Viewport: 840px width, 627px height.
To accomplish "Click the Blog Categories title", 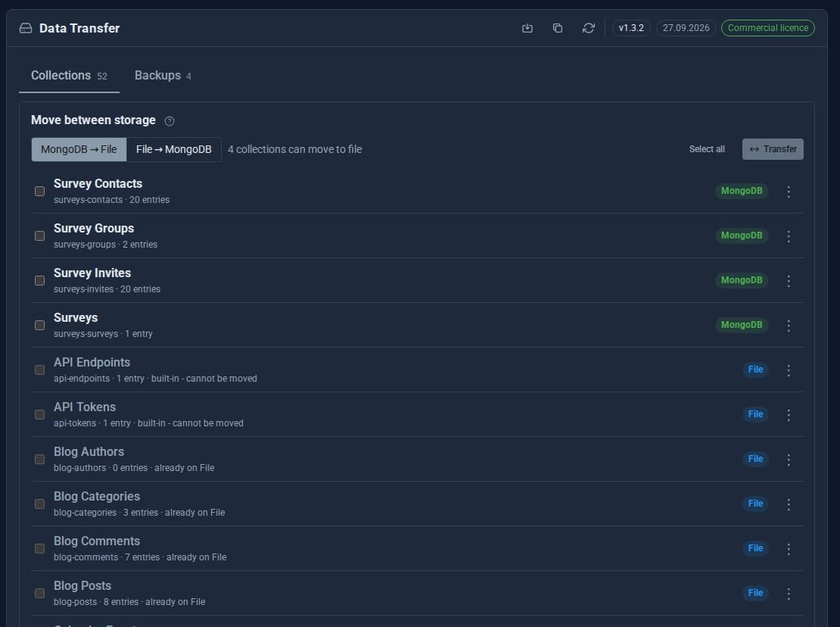I will tap(97, 496).
